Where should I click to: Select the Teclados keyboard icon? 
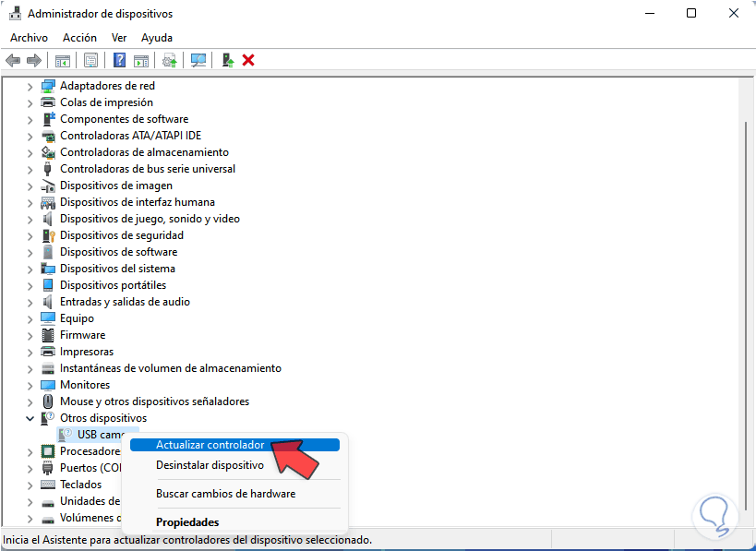pos(48,485)
